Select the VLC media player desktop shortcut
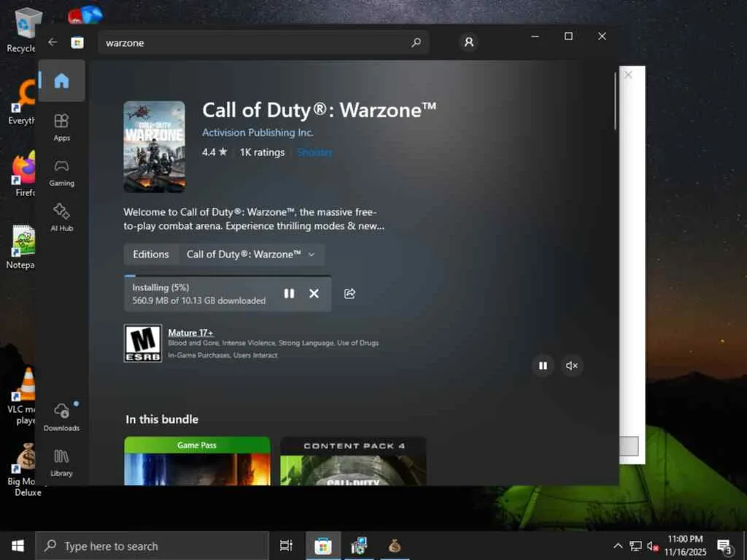Screen dimensions: 747x560 point(21,396)
